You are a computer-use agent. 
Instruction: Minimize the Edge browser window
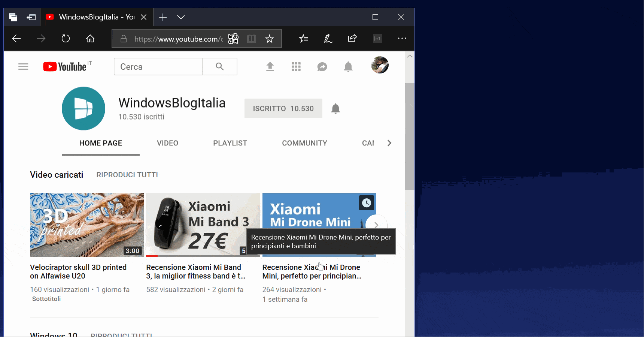349,17
